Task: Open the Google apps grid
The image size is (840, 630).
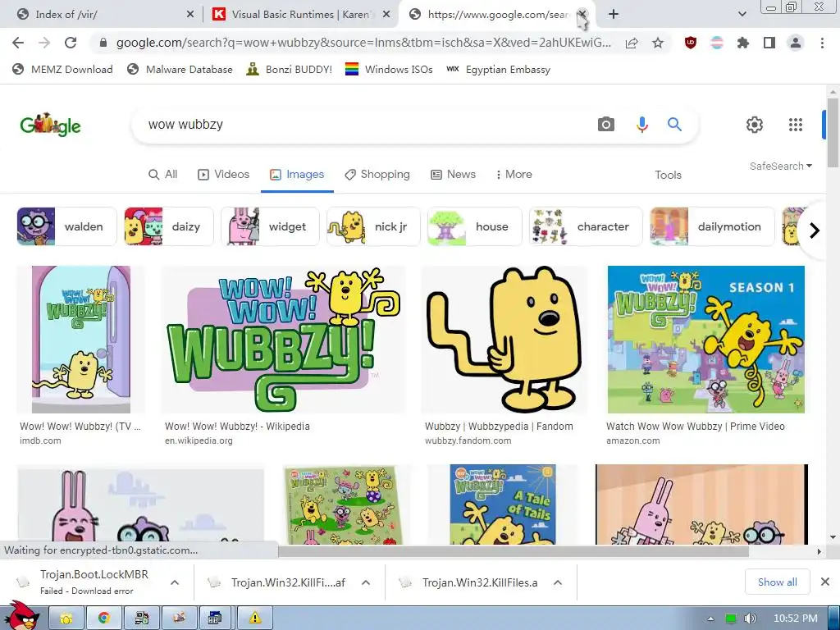Action: click(796, 125)
